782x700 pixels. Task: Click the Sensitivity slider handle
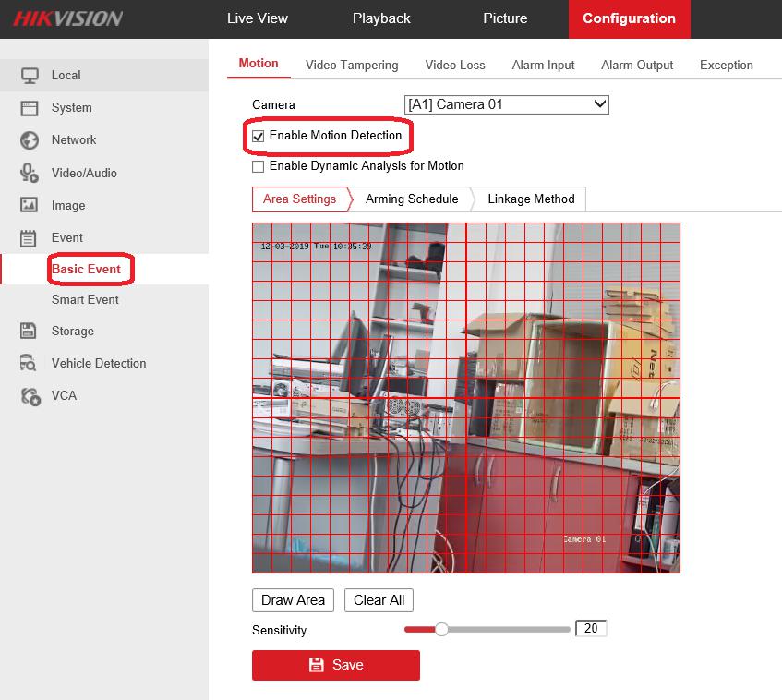pyautogui.click(x=441, y=629)
